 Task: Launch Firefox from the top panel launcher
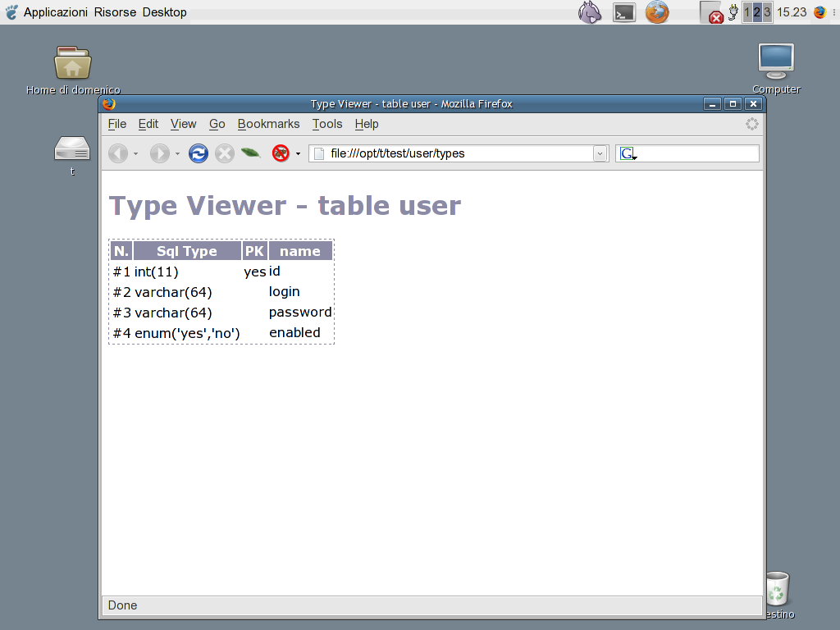657,12
